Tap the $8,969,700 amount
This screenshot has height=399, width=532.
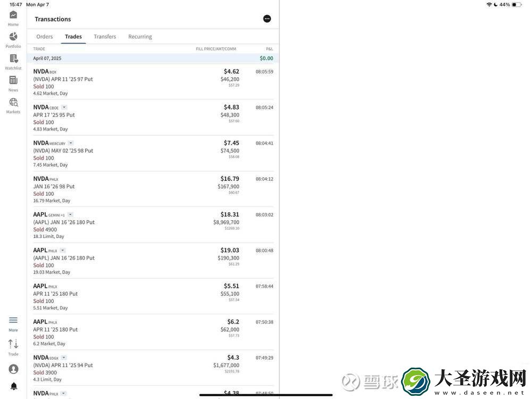[226, 222]
